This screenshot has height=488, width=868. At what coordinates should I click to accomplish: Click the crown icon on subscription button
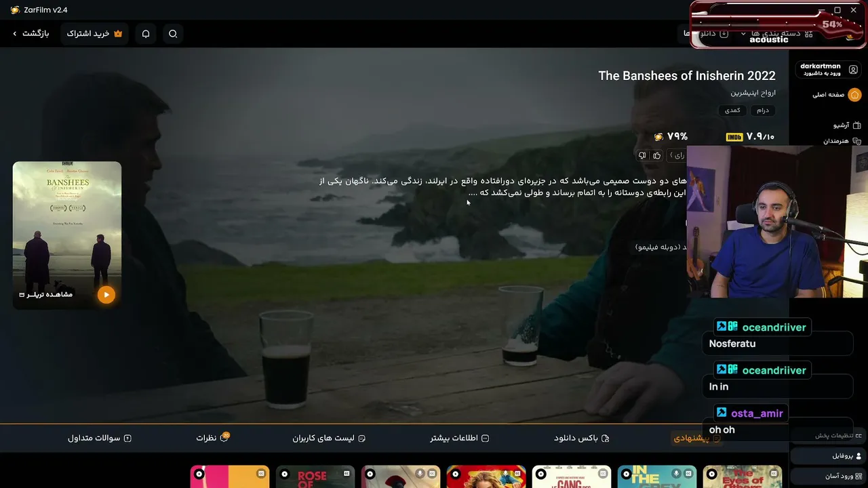click(118, 34)
